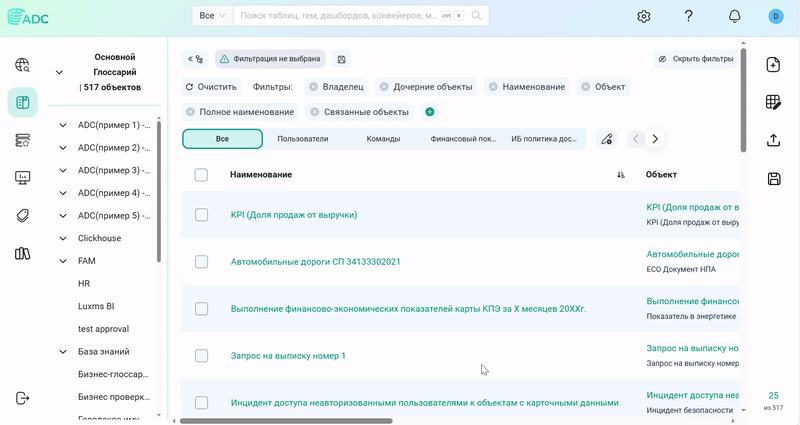
Task: Expand ADC(пример 3) tree node
Action: pyautogui.click(x=63, y=170)
